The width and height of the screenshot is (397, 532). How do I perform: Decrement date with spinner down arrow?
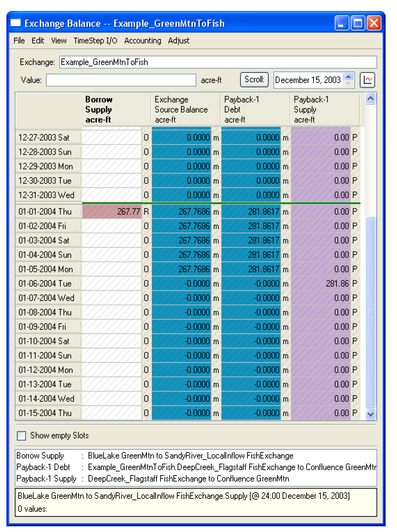(348, 84)
